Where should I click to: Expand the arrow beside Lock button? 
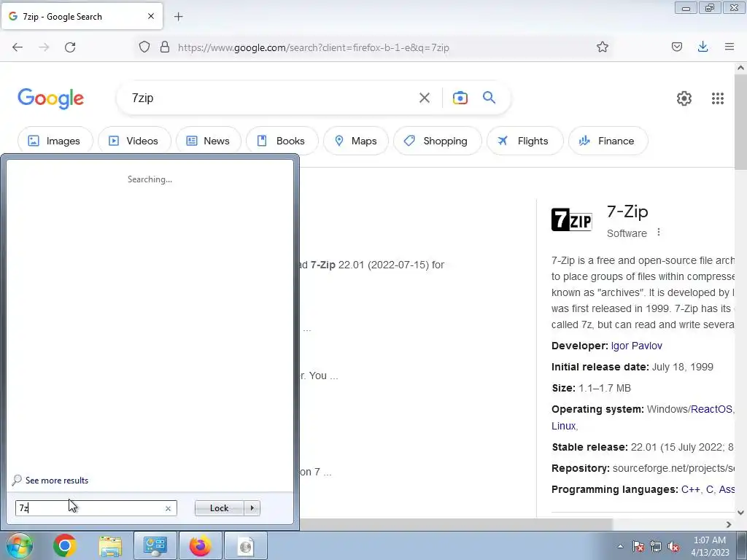pyautogui.click(x=252, y=508)
